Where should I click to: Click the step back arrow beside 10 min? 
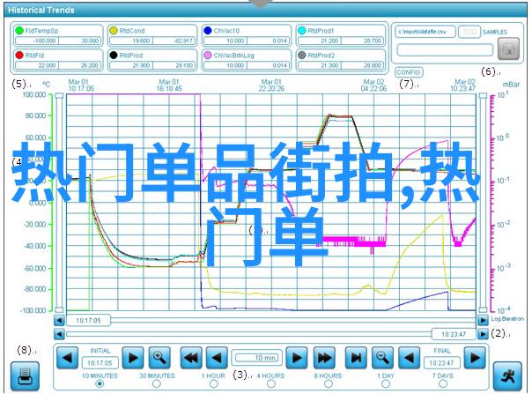218,357
